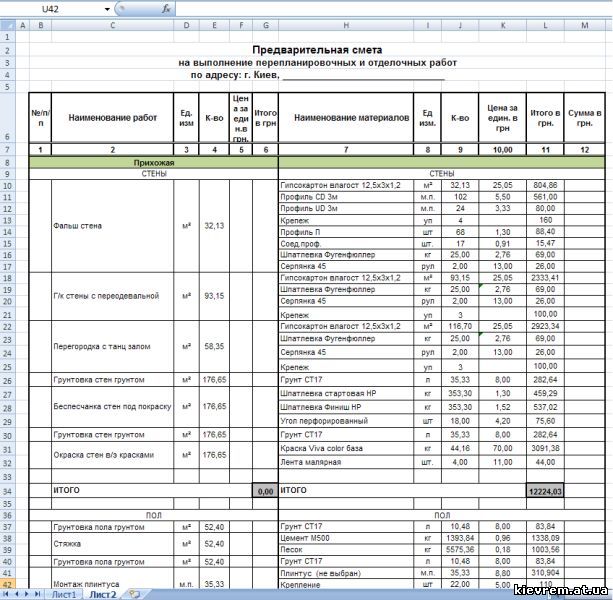Select column C by its header
The height and width of the screenshot is (600, 613).
[113, 25]
